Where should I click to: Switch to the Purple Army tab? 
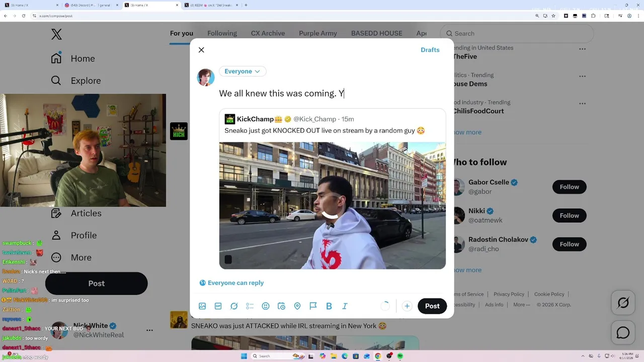point(318,33)
